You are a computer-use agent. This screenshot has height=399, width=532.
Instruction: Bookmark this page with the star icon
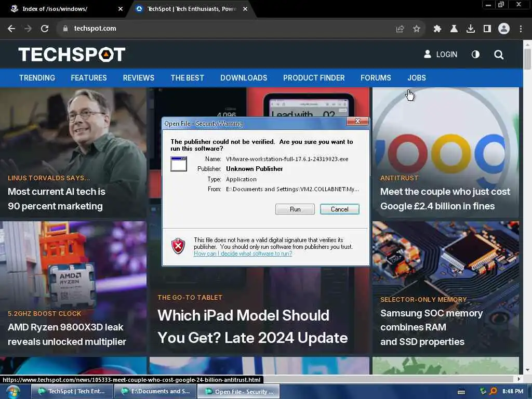416,29
